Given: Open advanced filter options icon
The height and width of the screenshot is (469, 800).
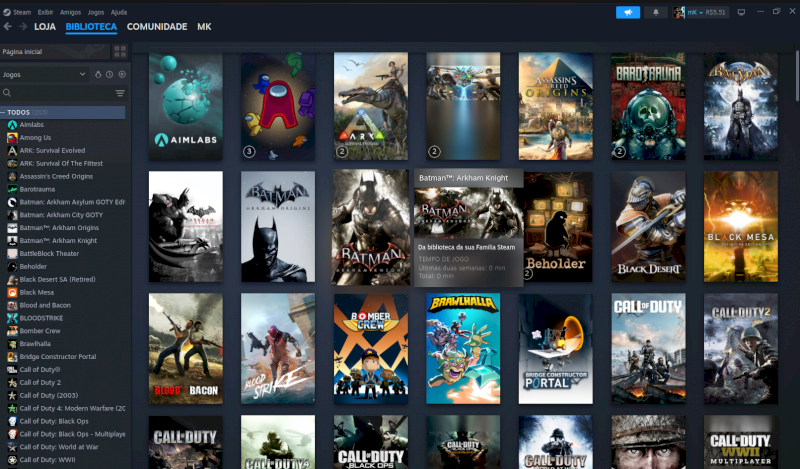Looking at the screenshot, I should click(120, 93).
